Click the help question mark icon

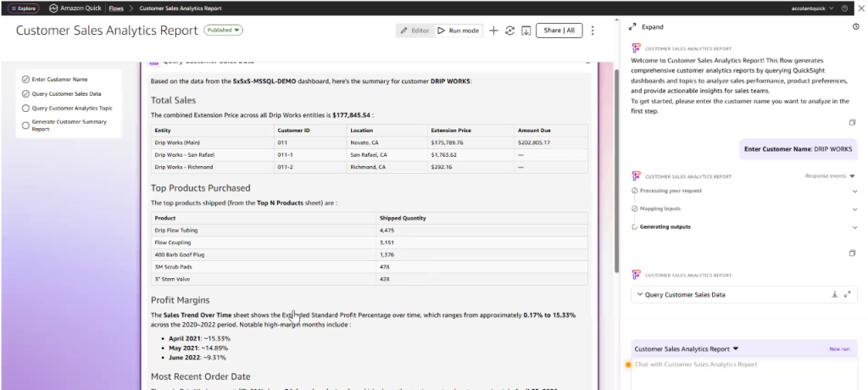click(x=844, y=8)
